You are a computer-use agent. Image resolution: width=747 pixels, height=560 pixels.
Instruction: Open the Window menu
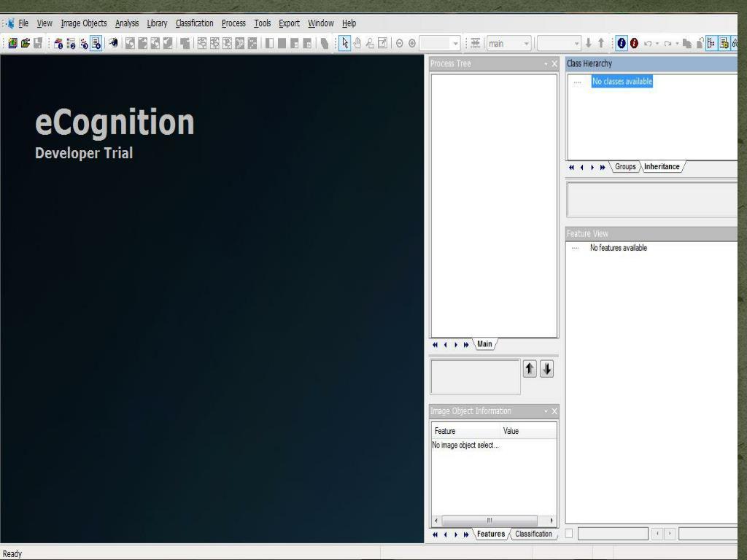click(321, 23)
